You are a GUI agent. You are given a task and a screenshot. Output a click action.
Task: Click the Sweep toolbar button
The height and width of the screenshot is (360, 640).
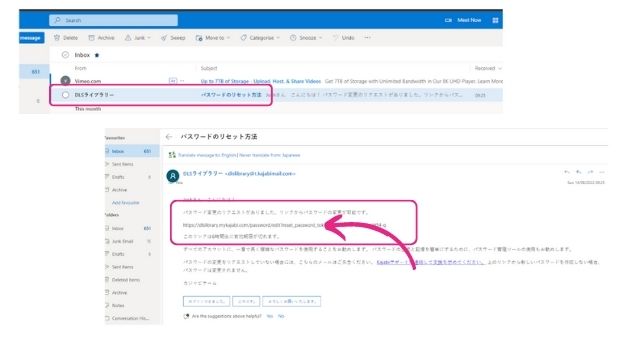(173, 38)
